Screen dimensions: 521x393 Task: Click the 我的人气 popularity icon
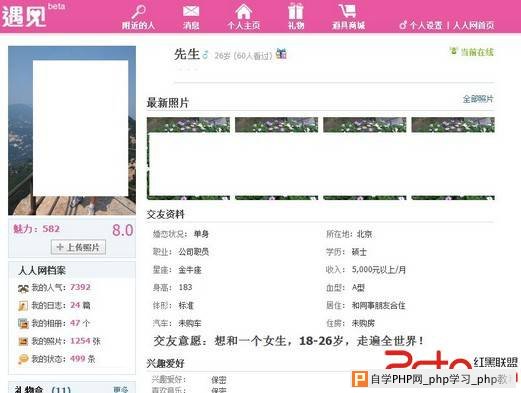(x=23, y=288)
